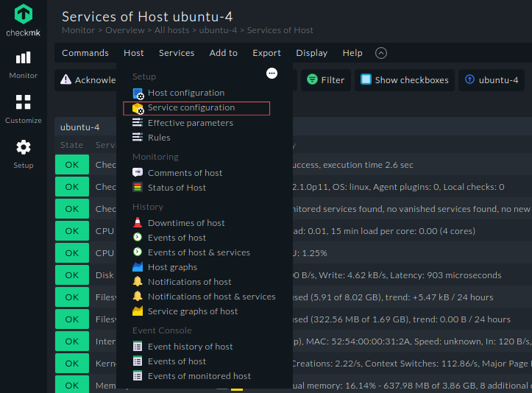This screenshot has height=393, width=532.
Task: Go to Overview breadcrumb link
Action: pyautogui.click(x=125, y=30)
